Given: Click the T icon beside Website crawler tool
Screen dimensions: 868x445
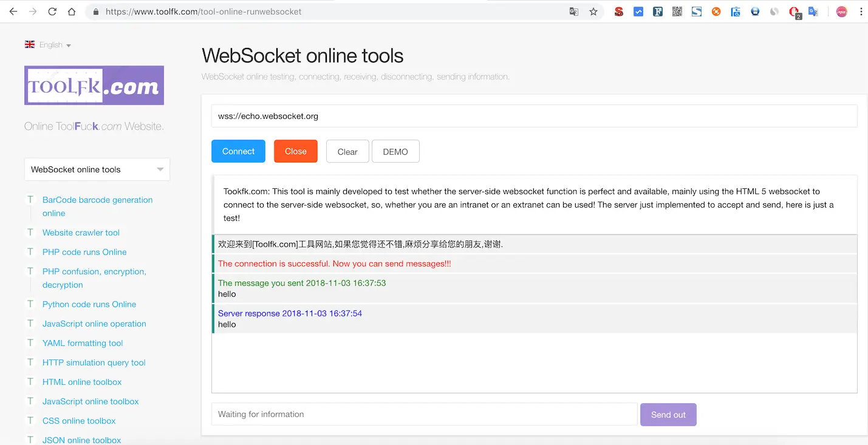Looking at the screenshot, I should (30, 232).
